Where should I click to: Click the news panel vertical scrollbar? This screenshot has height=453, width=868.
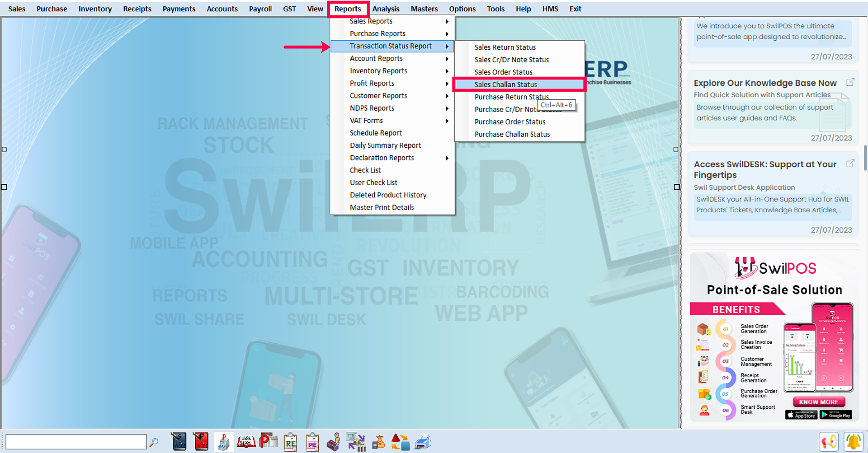coord(865,158)
